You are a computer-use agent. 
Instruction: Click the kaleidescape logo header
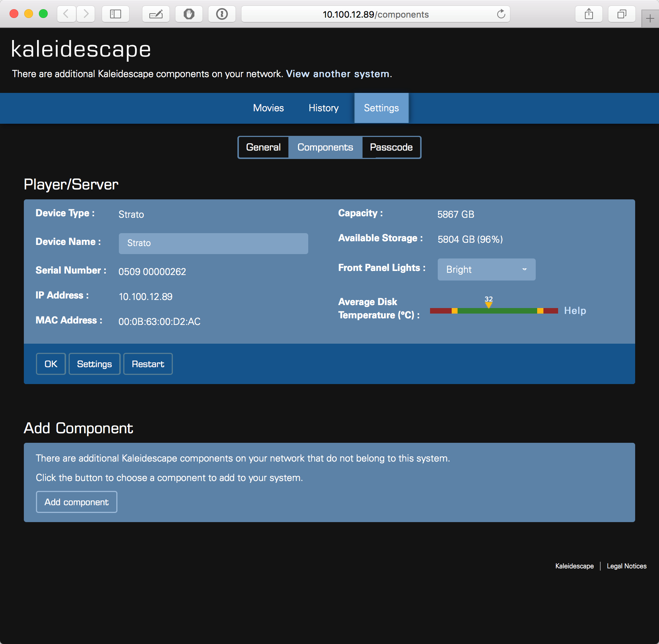(x=81, y=49)
